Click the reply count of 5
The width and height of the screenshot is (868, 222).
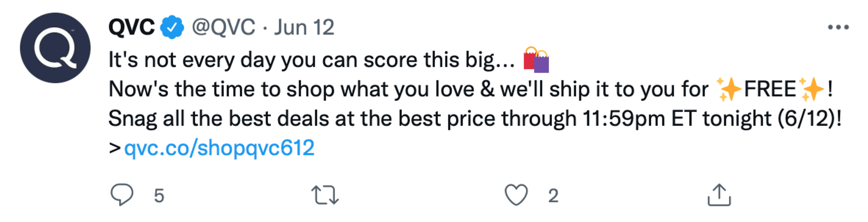pos(159,195)
